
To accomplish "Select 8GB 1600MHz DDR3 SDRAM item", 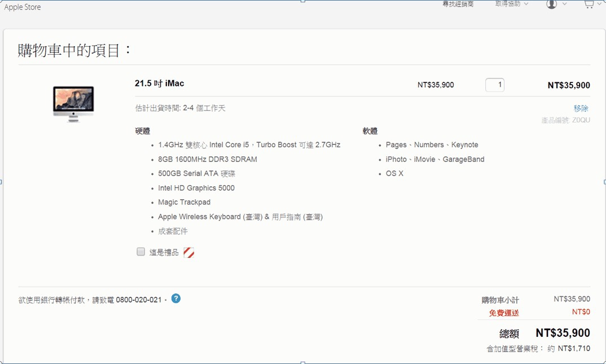I will 208,159.
